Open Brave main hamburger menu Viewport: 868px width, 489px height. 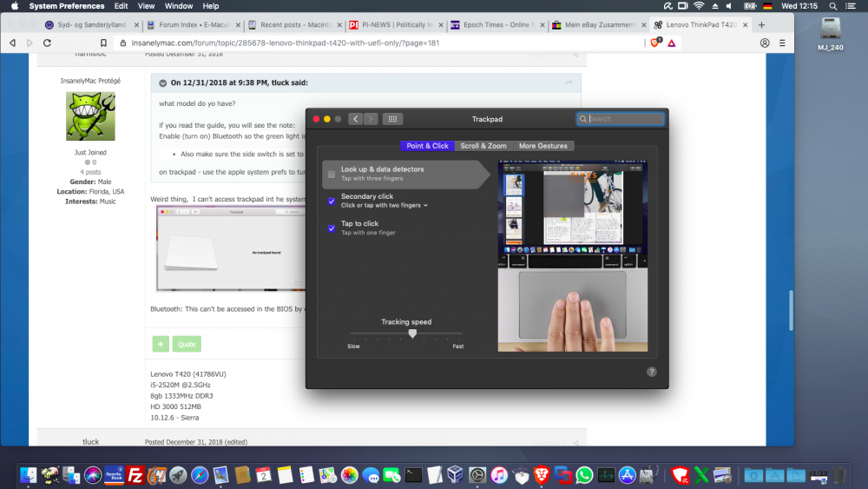782,43
